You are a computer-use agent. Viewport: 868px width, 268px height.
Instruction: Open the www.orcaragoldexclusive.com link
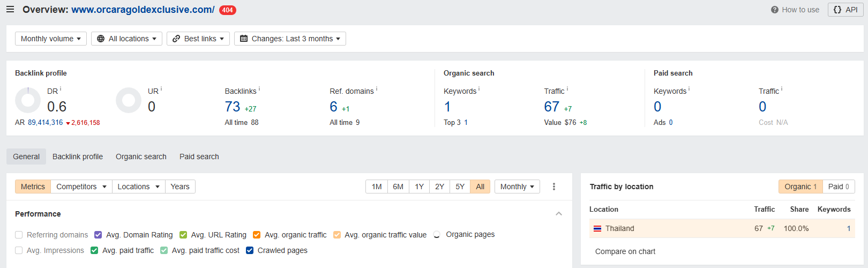click(x=143, y=10)
